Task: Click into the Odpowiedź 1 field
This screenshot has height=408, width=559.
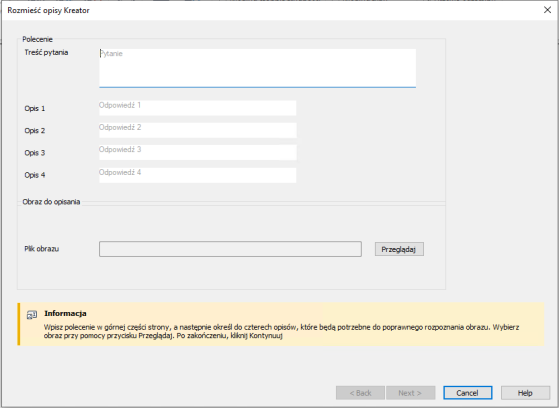Action: [198, 108]
